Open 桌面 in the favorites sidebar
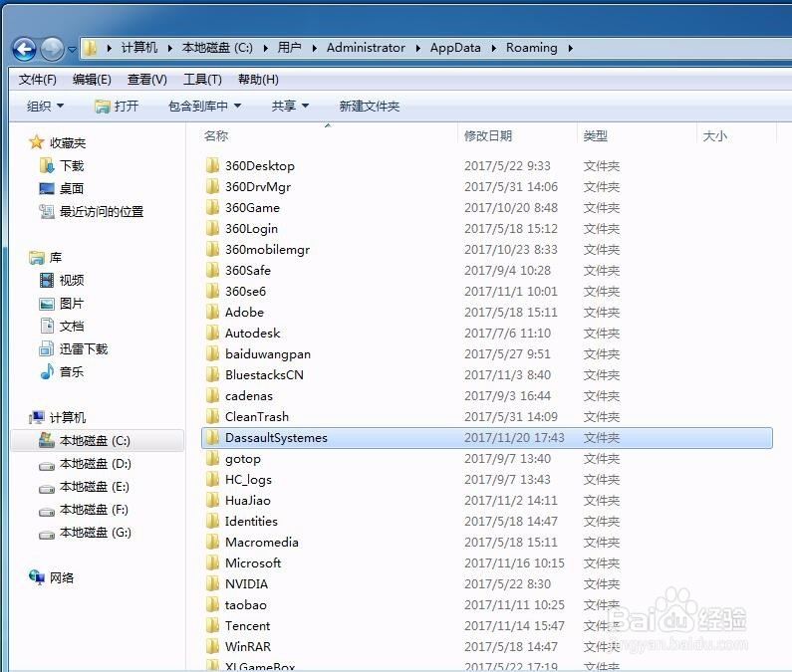792x672 pixels. [x=61, y=189]
